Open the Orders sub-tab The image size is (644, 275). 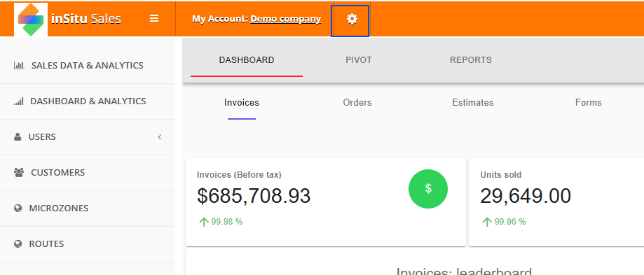pos(357,103)
